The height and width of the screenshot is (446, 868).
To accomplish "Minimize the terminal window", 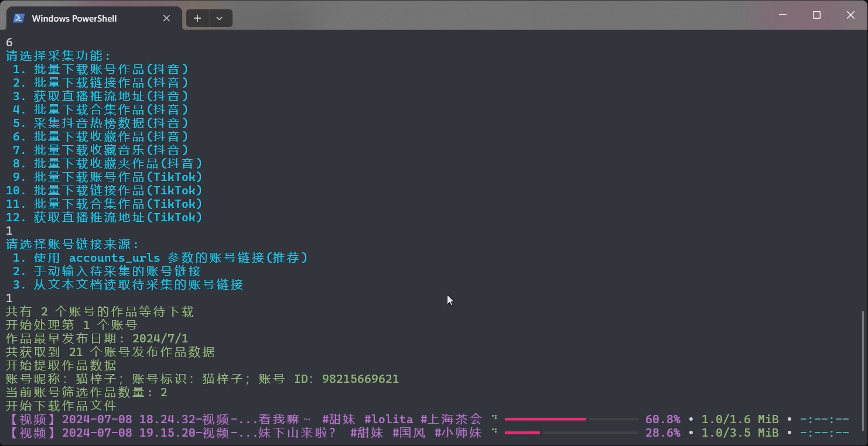I will 782,15.
